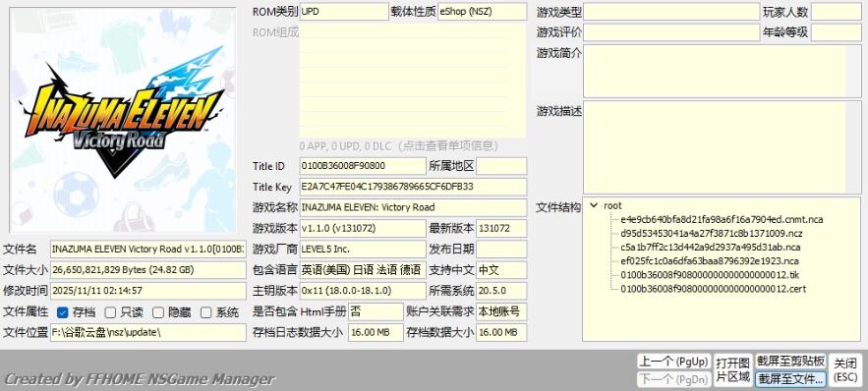Select c5a1b7ff2c13d442 .nca file entry

(x=711, y=248)
